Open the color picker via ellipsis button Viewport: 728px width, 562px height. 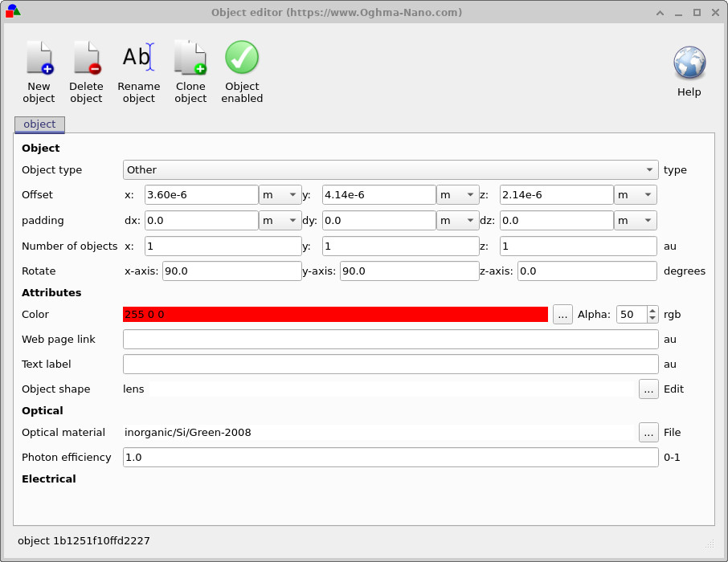point(562,314)
